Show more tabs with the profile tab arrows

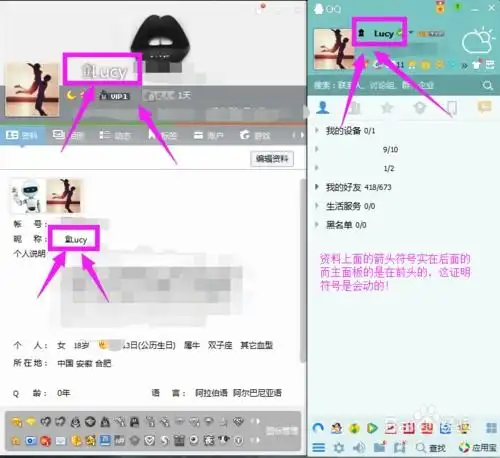coord(298,135)
